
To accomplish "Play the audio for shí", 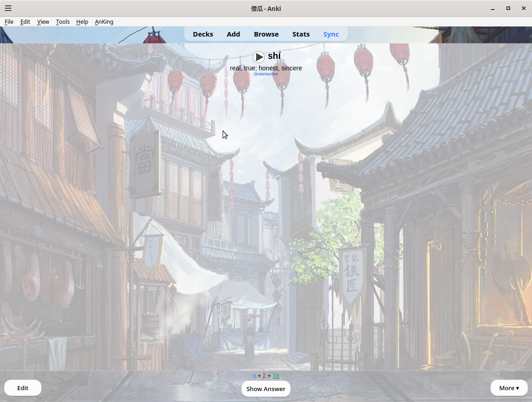I will (259, 57).
